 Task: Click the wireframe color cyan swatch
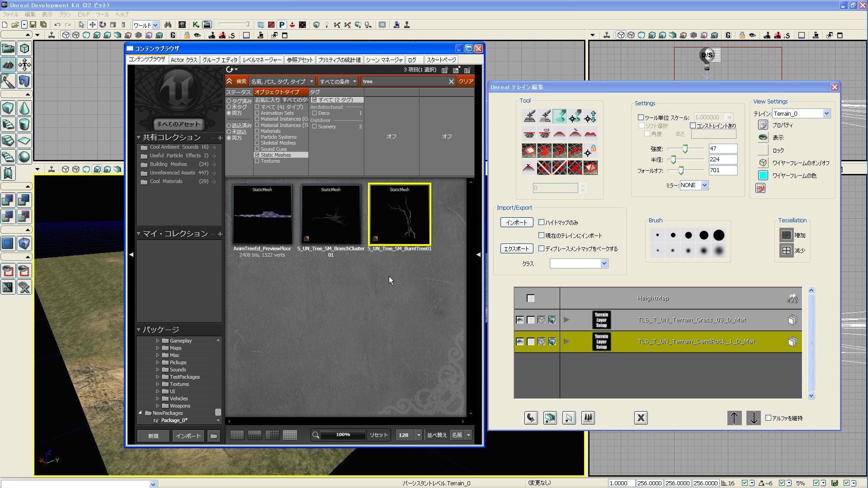click(763, 175)
